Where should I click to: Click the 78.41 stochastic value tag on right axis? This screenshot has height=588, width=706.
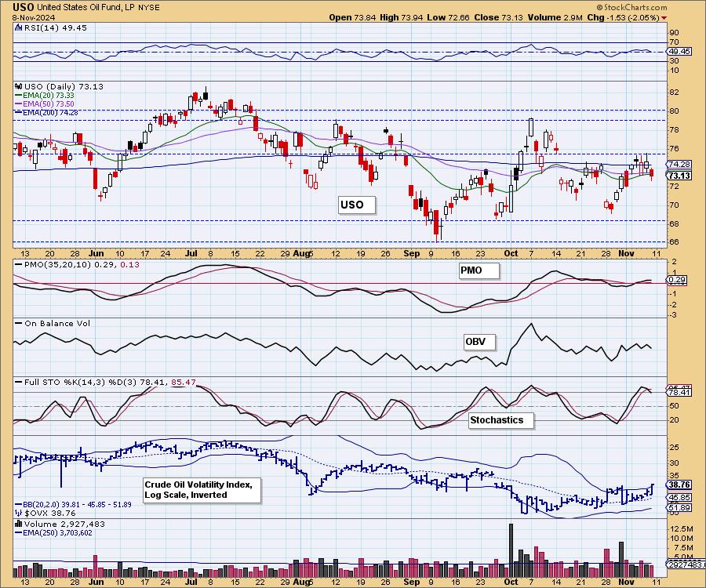tap(679, 392)
